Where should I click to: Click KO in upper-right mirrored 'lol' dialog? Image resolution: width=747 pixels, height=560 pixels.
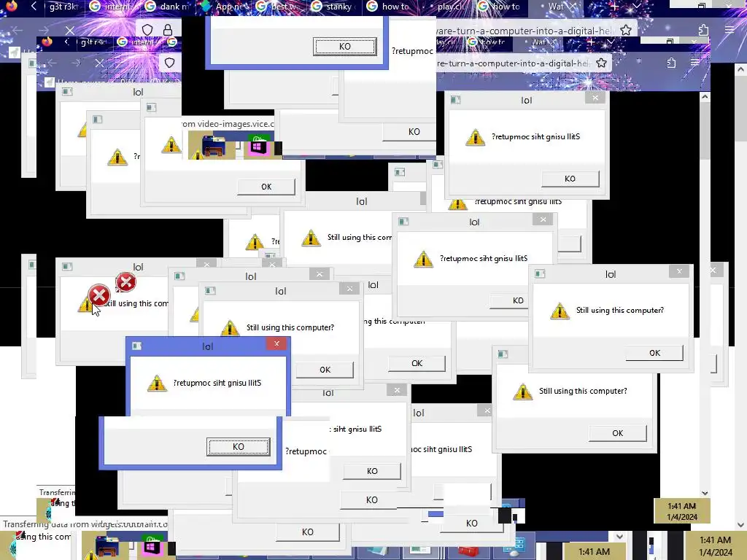click(570, 179)
